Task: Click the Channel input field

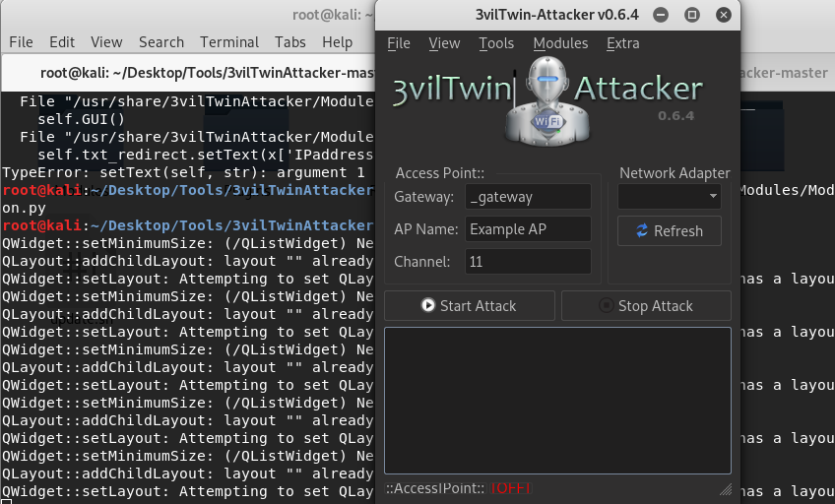Action: point(528,261)
